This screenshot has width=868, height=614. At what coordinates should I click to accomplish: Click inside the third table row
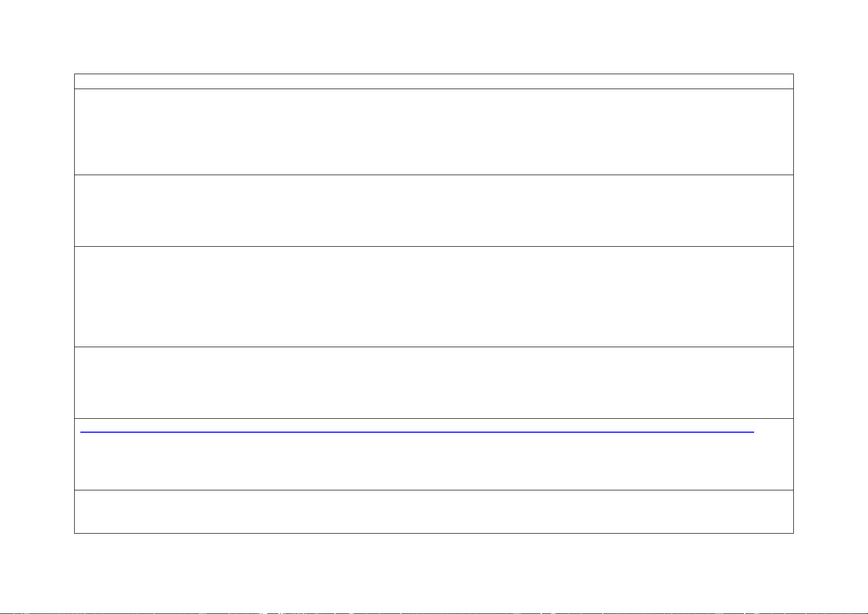434,211
